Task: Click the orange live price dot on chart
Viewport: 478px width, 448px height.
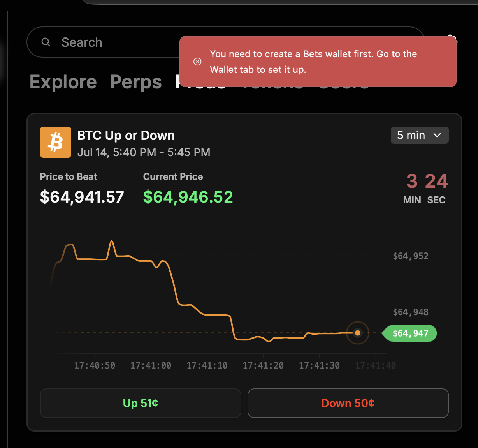Action: click(358, 333)
